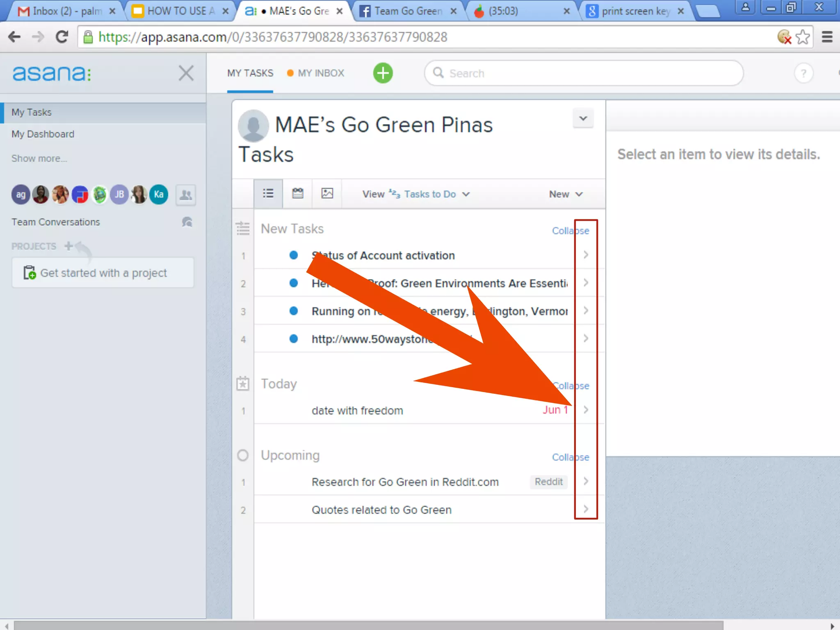Image resolution: width=840 pixels, height=630 pixels.
Task: Click the green plus quick-add button
Action: coord(383,73)
